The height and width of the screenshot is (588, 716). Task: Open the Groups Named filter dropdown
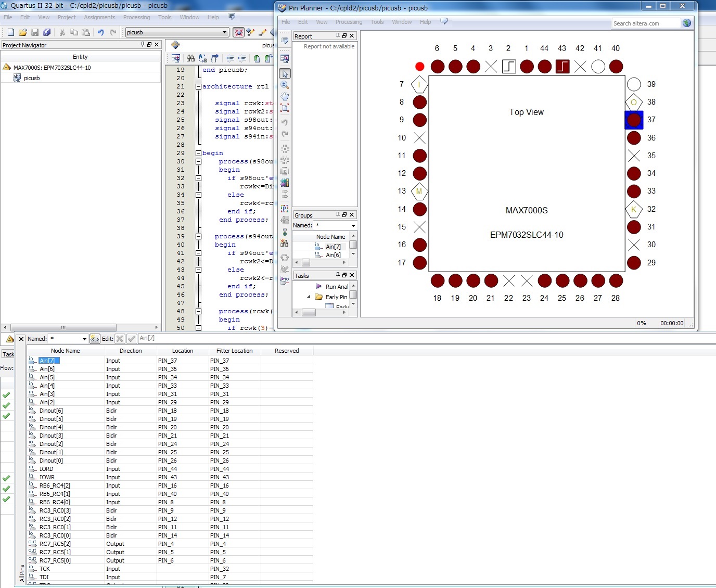click(x=353, y=225)
